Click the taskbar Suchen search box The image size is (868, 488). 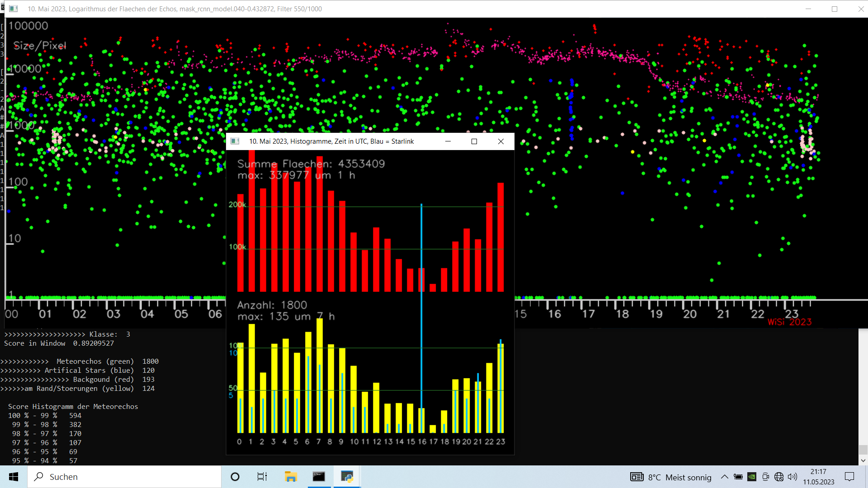click(124, 477)
